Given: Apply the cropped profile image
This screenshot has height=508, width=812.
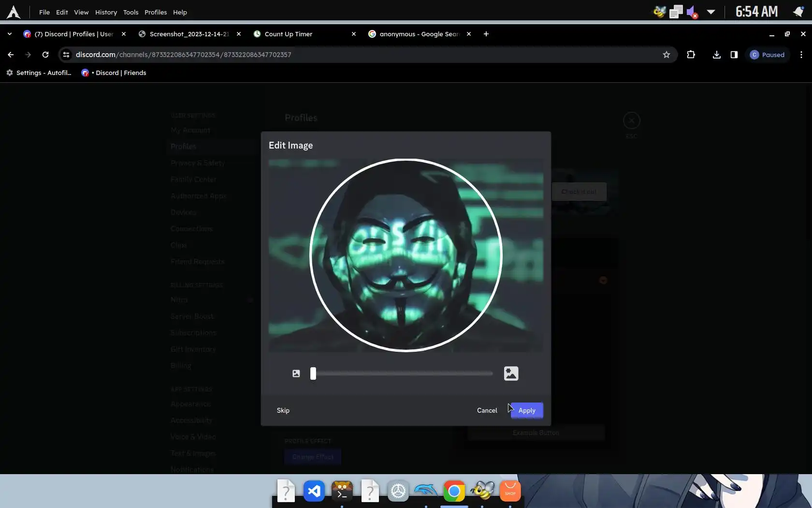Looking at the screenshot, I should (527, 410).
